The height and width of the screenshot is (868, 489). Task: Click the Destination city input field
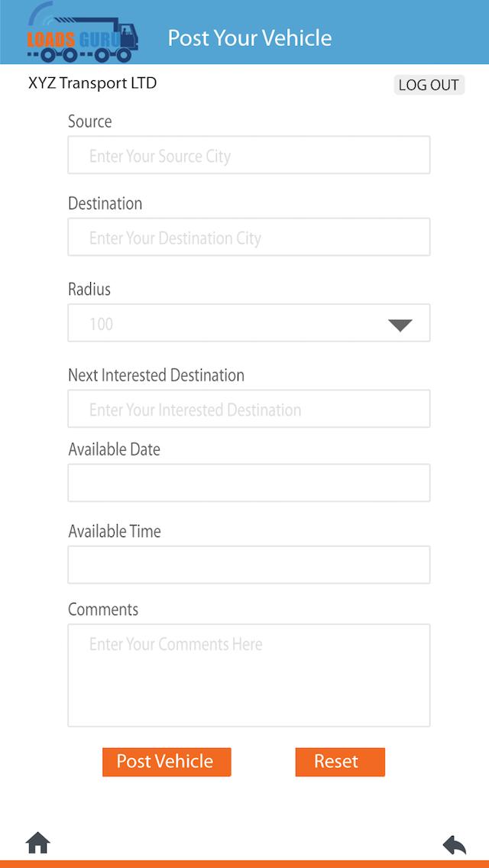[x=248, y=238]
